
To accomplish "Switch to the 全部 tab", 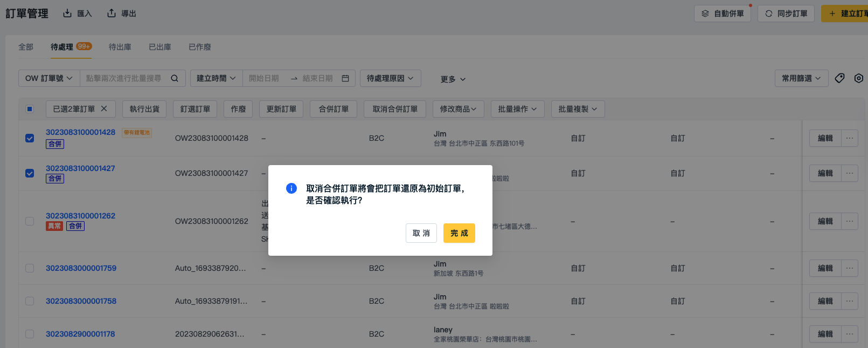I will point(26,47).
